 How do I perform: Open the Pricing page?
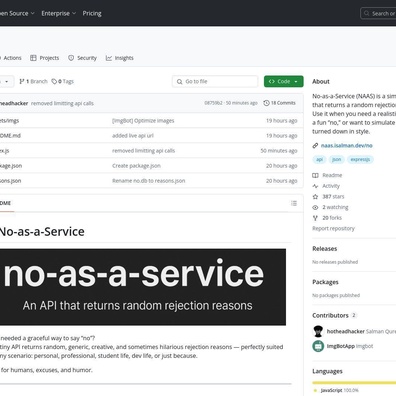tap(92, 13)
